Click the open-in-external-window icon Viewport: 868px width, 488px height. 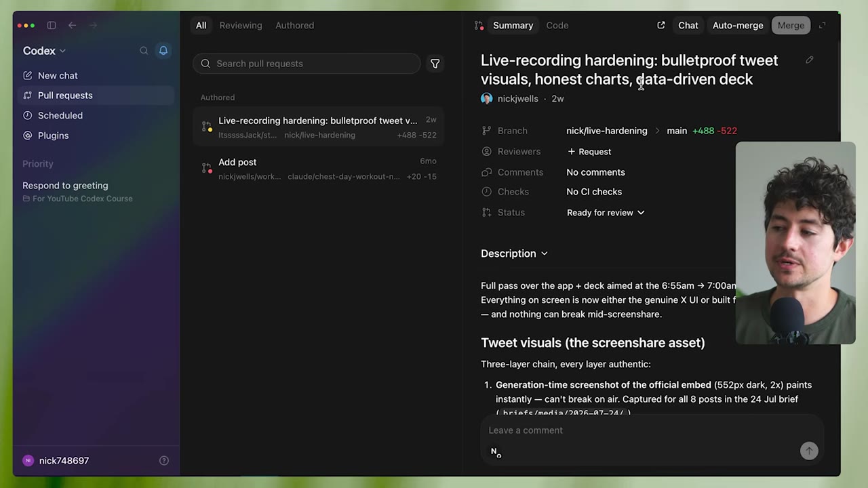[661, 25]
